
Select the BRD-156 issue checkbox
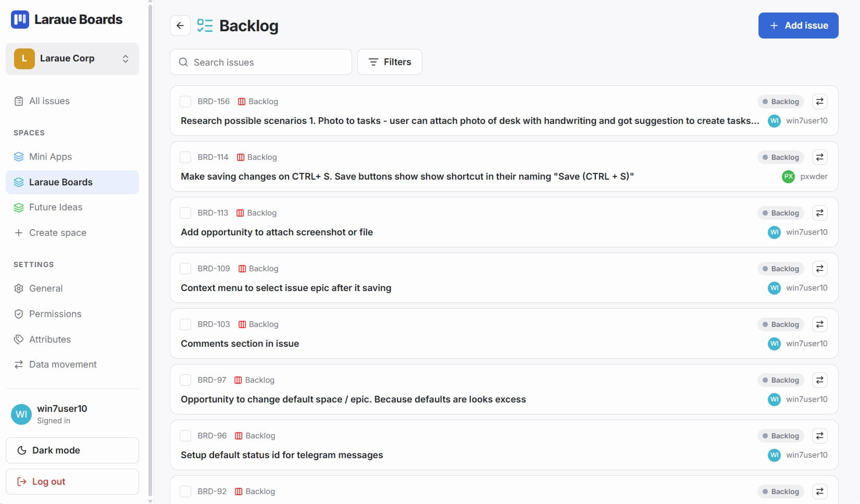(185, 102)
